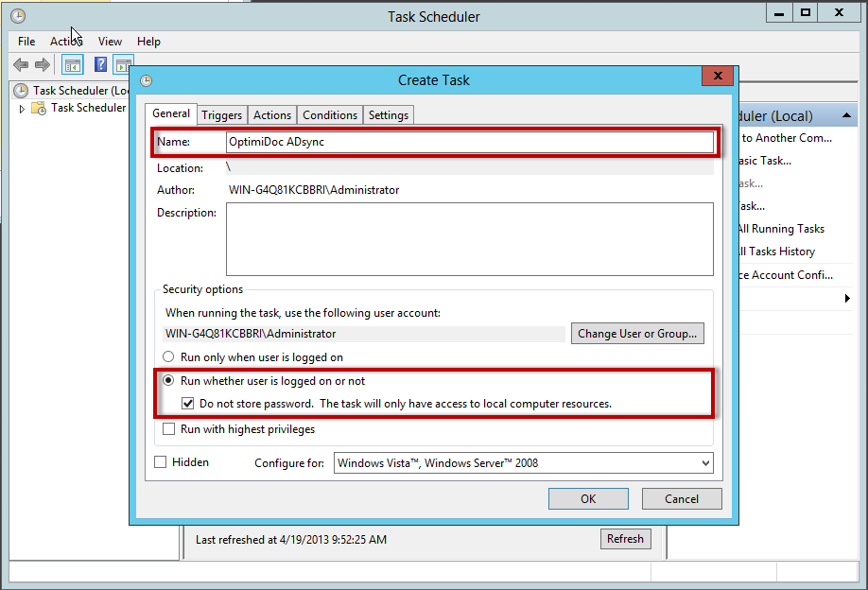Expand the Task Scheduler Library tree node
The height and width of the screenshot is (590, 868).
tap(23, 109)
